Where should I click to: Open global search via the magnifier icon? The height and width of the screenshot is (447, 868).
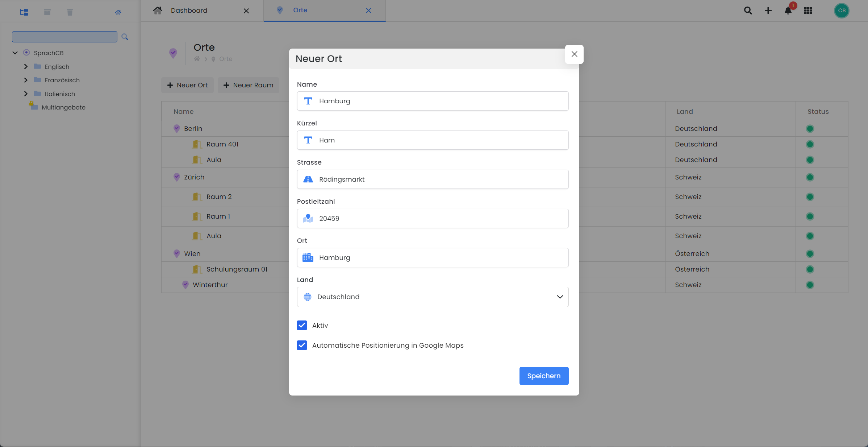(x=748, y=11)
